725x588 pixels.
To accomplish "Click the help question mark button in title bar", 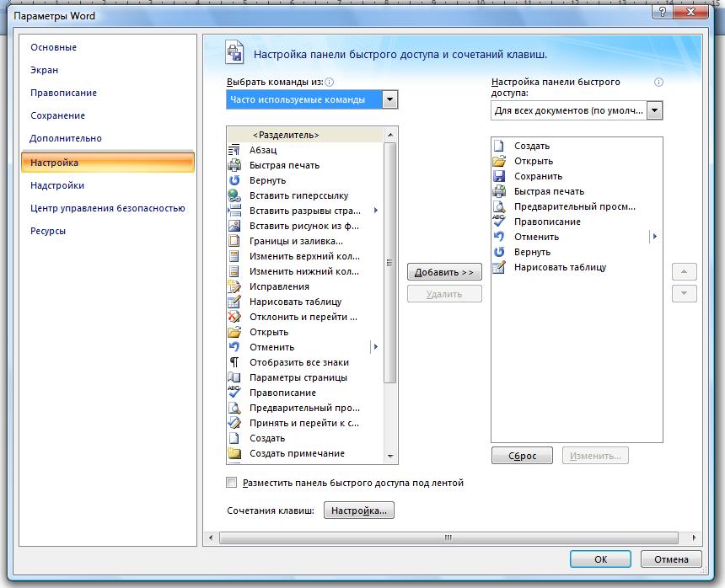I will coord(663,12).
